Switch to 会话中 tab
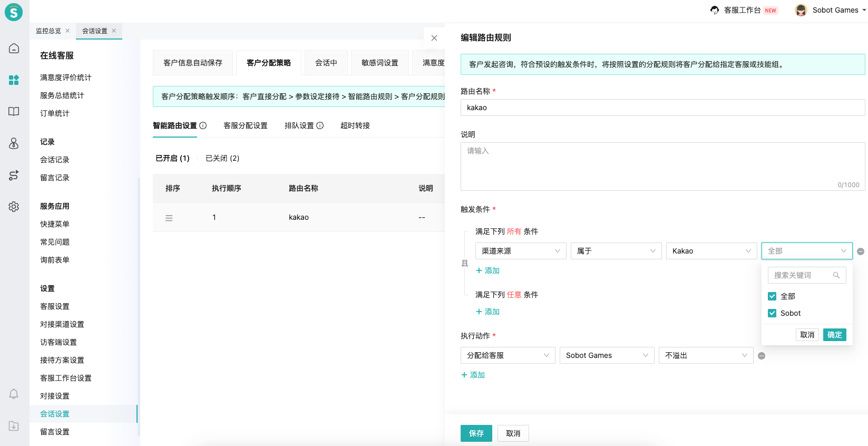Screen dimensions: 868x446 coord(326,63)
